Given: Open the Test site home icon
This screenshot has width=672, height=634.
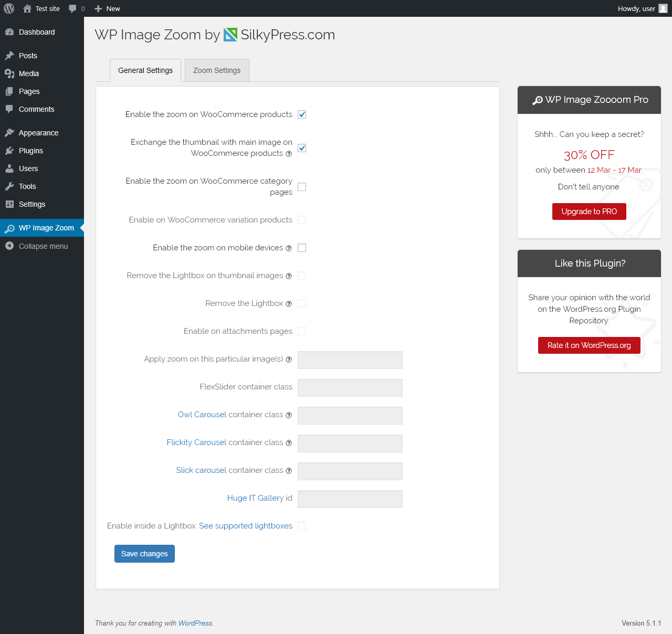Looking at the screenshot, I should point(27,8).
